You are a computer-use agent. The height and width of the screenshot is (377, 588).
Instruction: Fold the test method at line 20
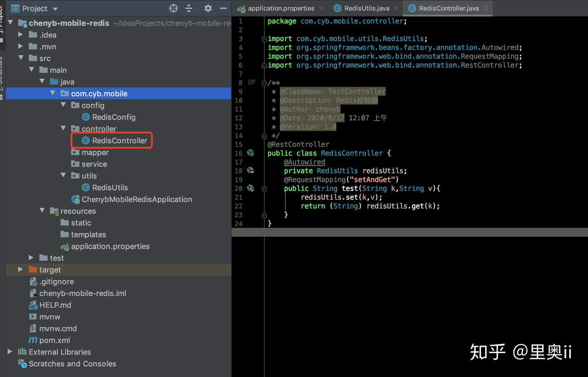264,189
